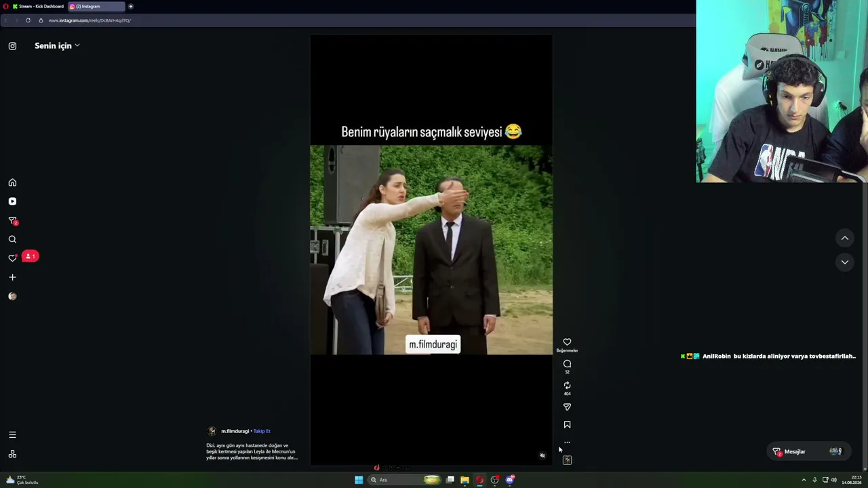Open the reel's three-dot more options
The image size is (868, 488).
[x=567, y=442]
